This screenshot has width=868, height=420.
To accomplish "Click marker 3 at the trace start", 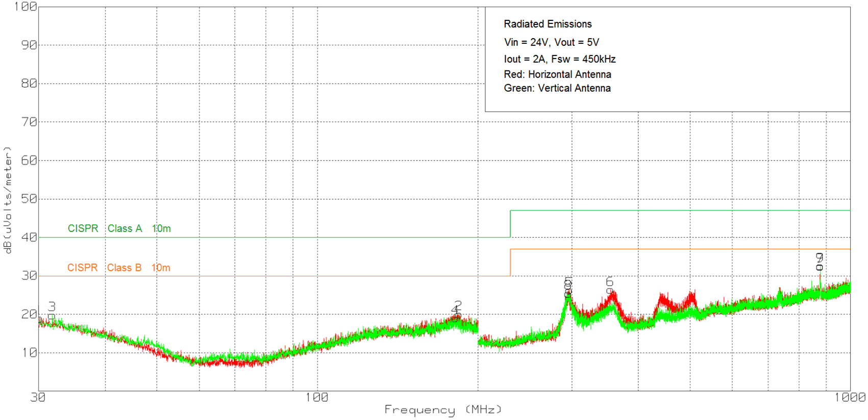I will (52, 306).
